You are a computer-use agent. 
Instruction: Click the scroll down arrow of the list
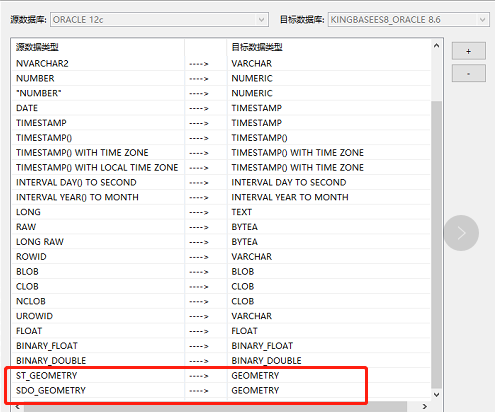click(436, 395)
